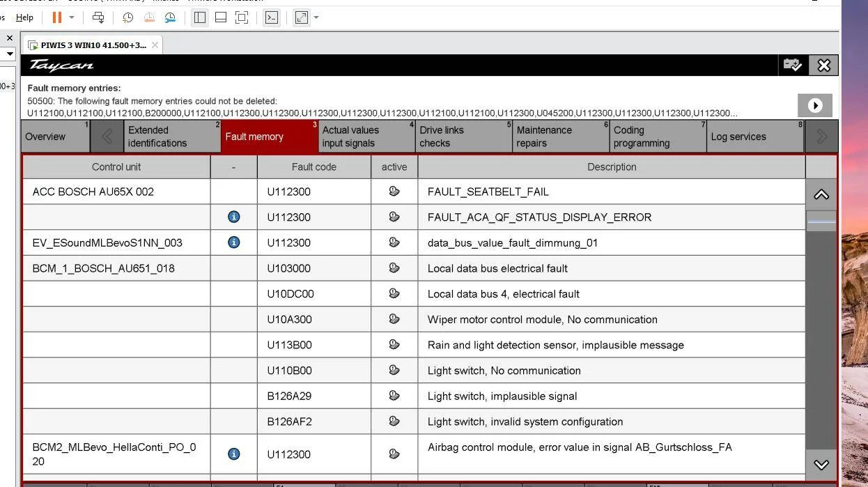Click the Description column header
The height and width of the screenshot is (487, 868).
pos(612,167)
